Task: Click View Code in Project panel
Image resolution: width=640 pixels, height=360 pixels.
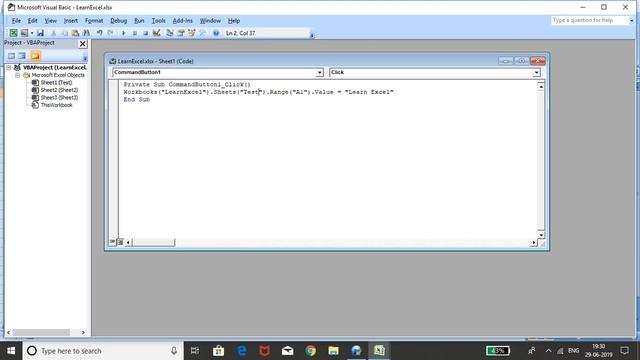Action: (11, 56)
